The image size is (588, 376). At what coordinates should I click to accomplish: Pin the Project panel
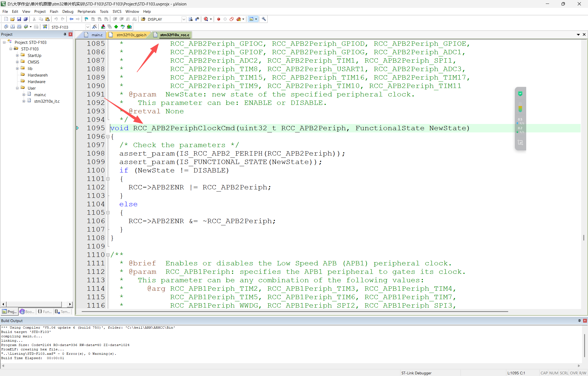coord(65,34)
